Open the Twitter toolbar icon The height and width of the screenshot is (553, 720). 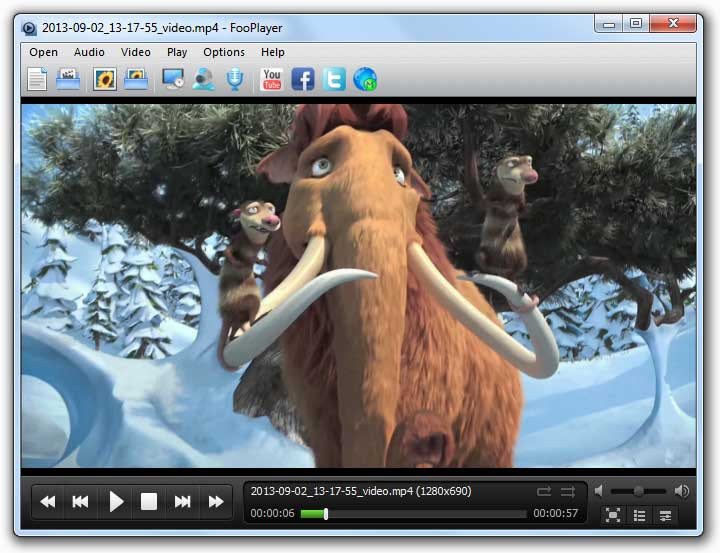tap(334, 79)
